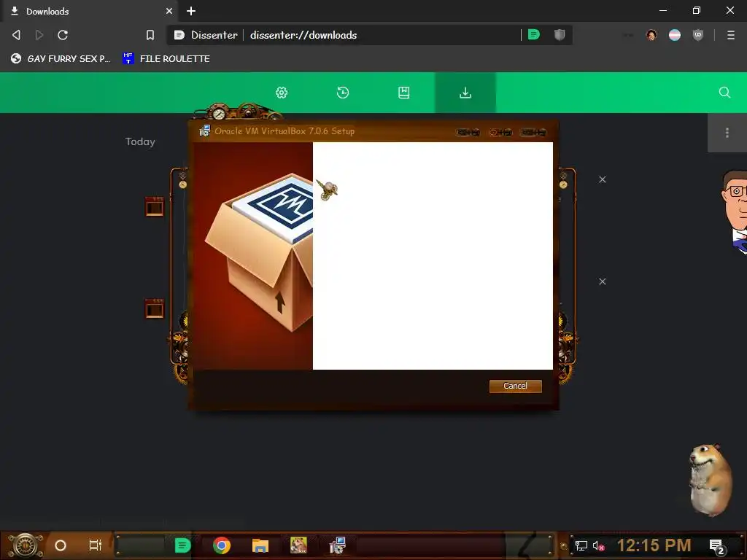Click the browser forward arrow
The width and height of the screenshot is (747, 560).
39,35
